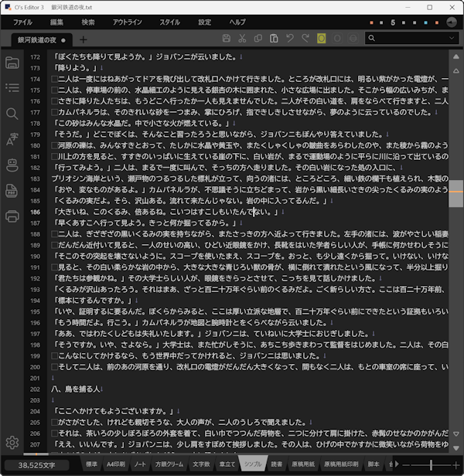This screenshot has width=464, height=476.
Task: Open settings via the gear icon
Action: [12, 443]
